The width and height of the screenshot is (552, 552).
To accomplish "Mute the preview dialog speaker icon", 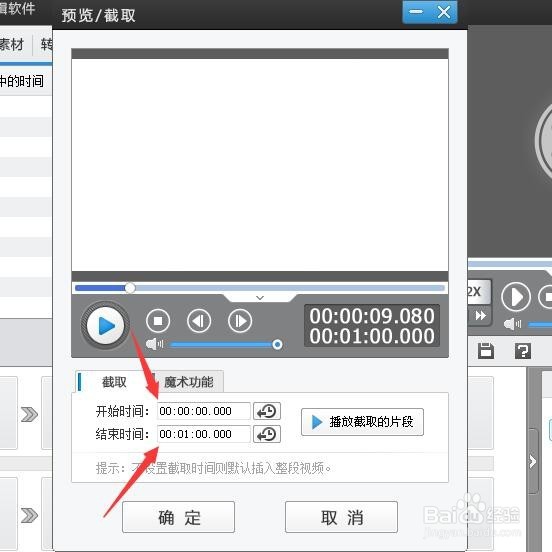I will point(154,344).
